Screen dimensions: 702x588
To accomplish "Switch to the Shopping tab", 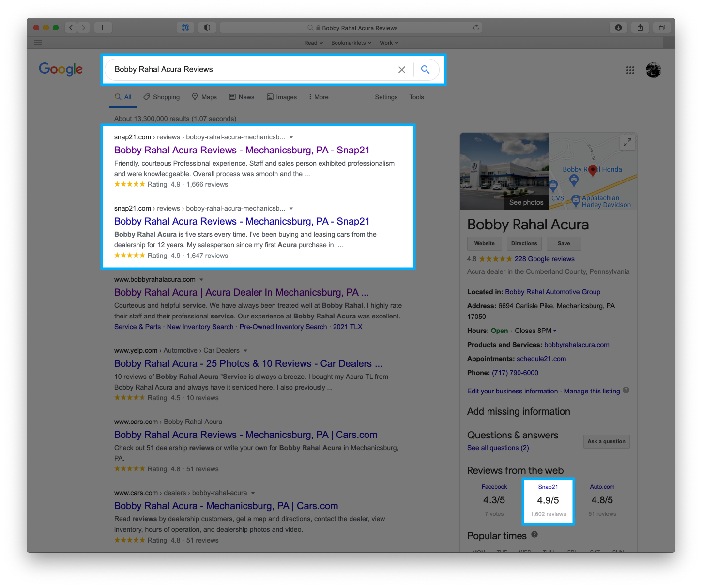I will 162,97.
